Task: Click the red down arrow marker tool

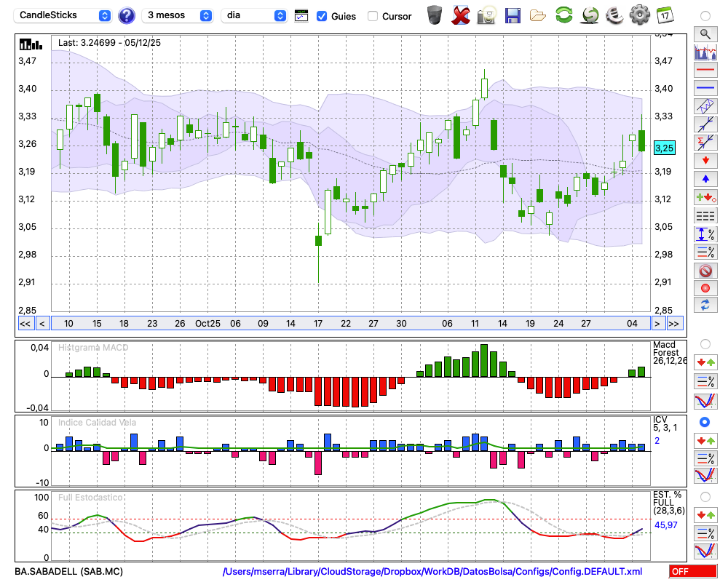Action: point(705,160)
